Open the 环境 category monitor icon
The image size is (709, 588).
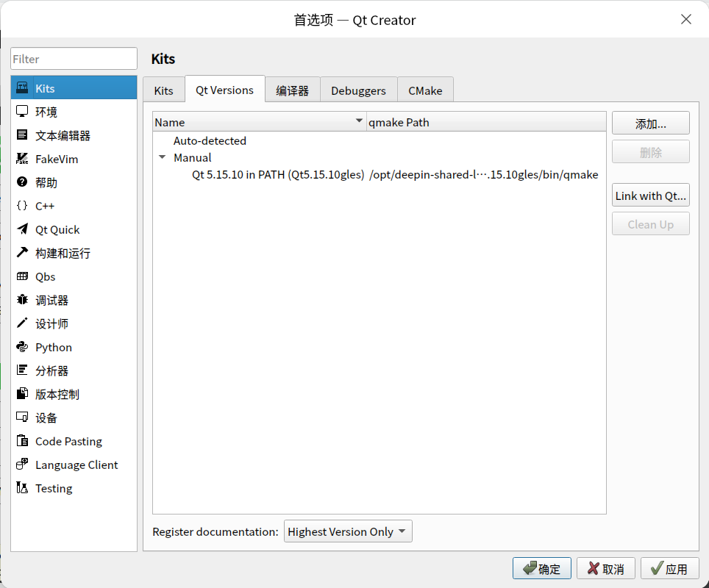(x=22, y=111)
